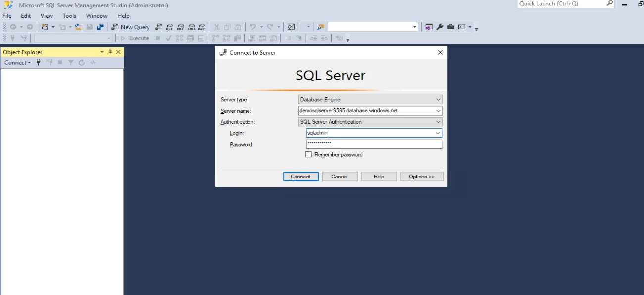Image resolution: width=644 pixels, height=295 pixels.
Task: Open the Activity Monitor toolbar icon
Action: (291, 27)
